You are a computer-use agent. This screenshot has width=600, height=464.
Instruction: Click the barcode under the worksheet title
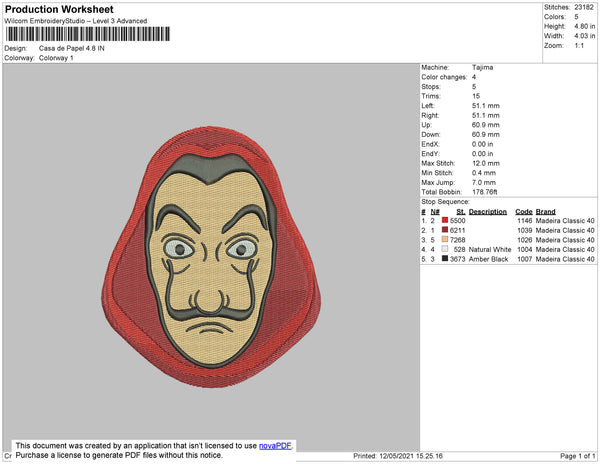coord(88,34)
